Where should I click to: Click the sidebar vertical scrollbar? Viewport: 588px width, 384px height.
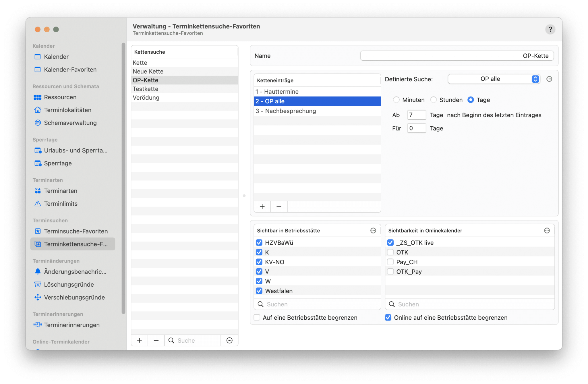click(123, 178)
